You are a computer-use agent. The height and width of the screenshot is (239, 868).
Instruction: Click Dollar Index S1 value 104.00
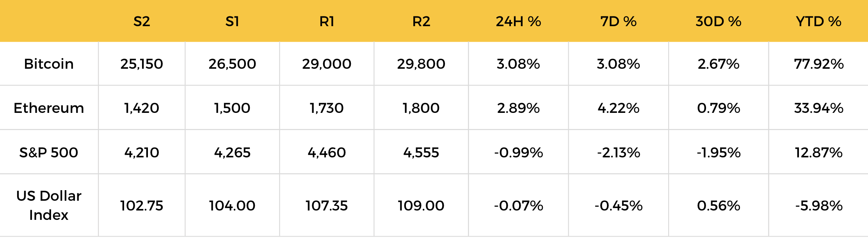[232, 205]
